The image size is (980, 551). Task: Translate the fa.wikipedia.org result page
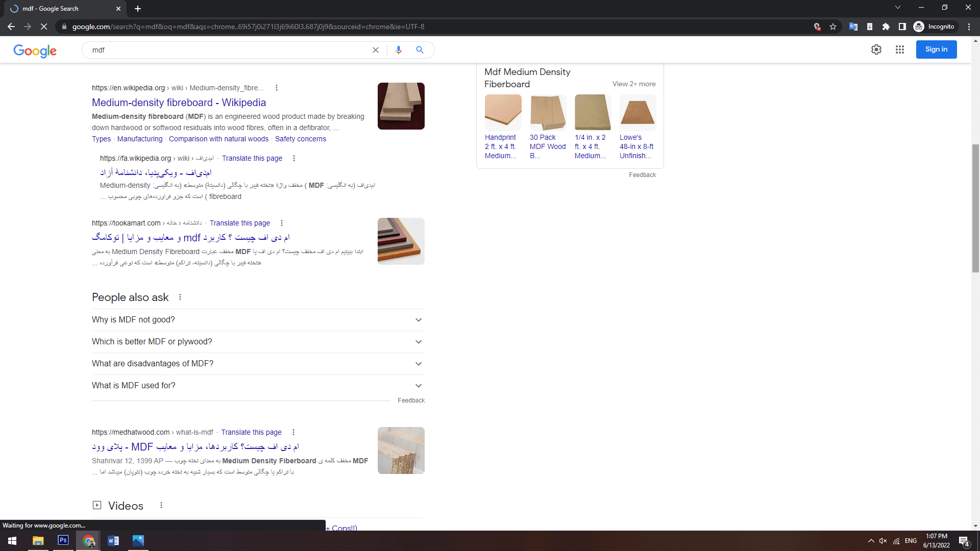252,158
